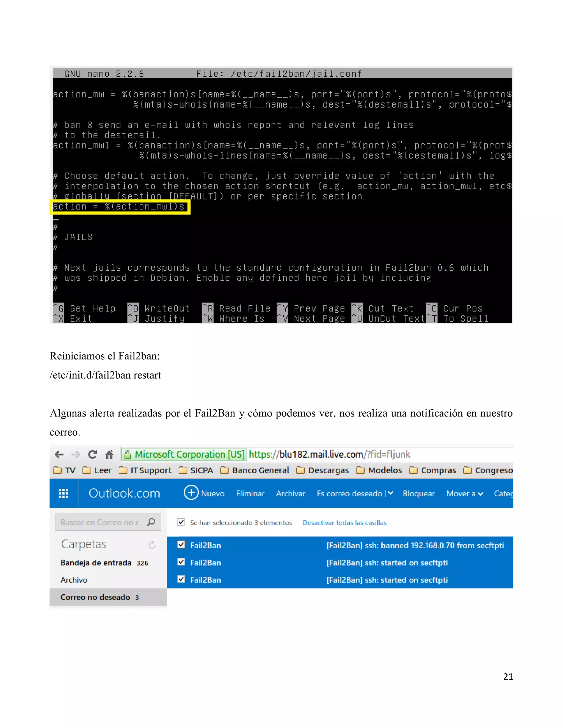Click the browser forward arrow
Screen dimensions: 563x728
[x=76, y=454]
